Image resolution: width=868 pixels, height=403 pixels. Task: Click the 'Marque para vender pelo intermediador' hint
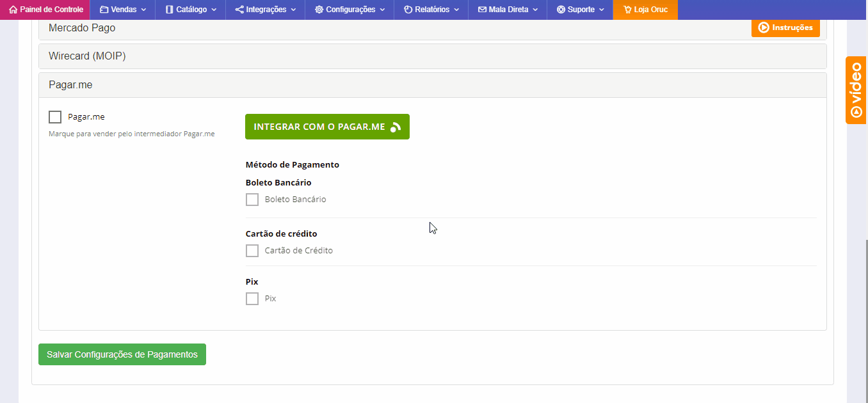tap(132, 134)
